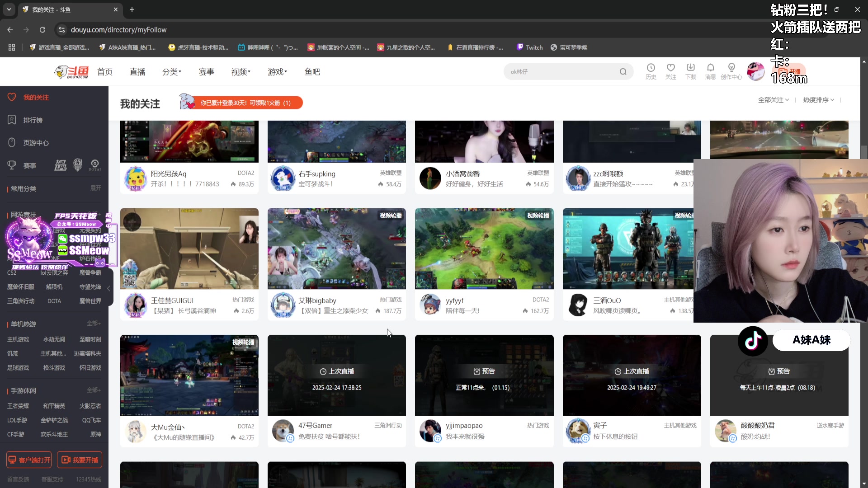Open 艾琳bigbaby stream thumbnail
The width and height of the screenshot is (868, 488).
[x=337, y=249]
